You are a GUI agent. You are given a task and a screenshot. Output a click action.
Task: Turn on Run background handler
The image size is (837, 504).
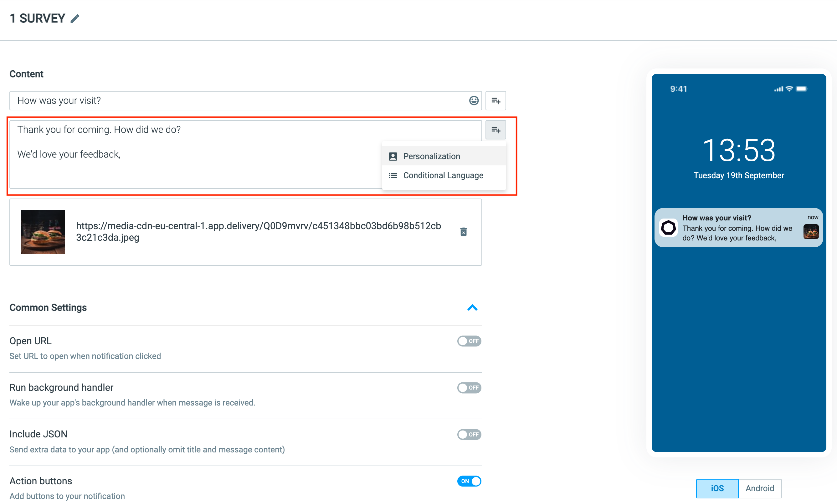[x=469, y=388]
